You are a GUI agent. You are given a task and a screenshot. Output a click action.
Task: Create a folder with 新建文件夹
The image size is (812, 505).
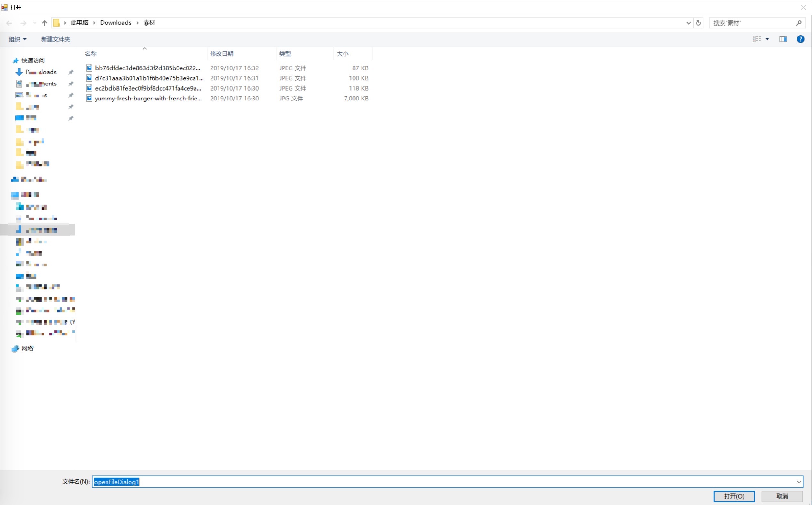coord(55,39)
